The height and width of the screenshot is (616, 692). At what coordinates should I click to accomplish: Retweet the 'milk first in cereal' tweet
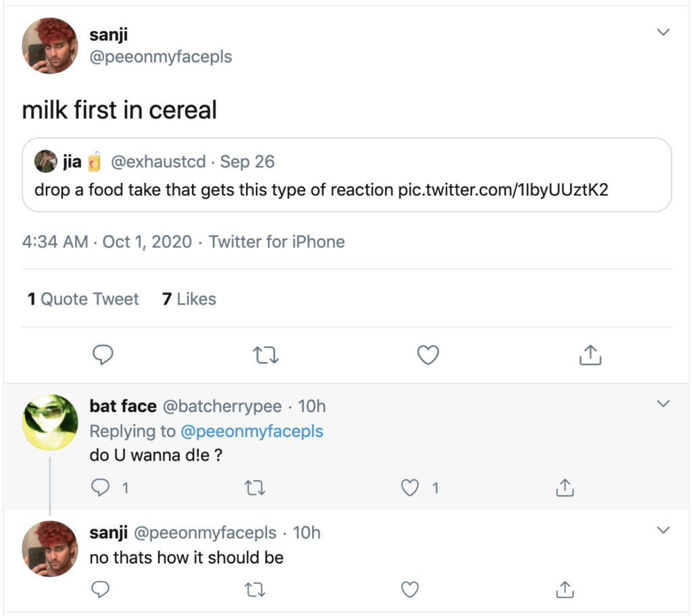pos(266,354)
